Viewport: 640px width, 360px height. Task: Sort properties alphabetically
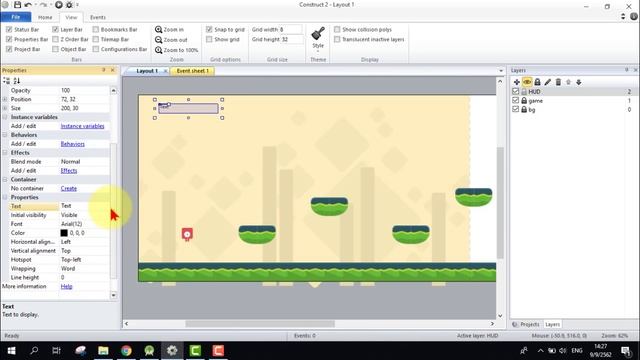tap(17, 80)
